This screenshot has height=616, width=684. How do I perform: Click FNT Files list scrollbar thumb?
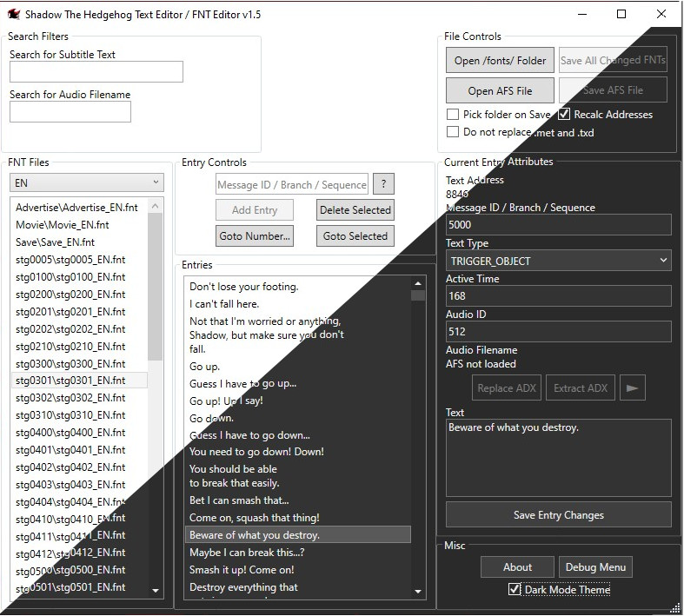[x=156, y=287]
